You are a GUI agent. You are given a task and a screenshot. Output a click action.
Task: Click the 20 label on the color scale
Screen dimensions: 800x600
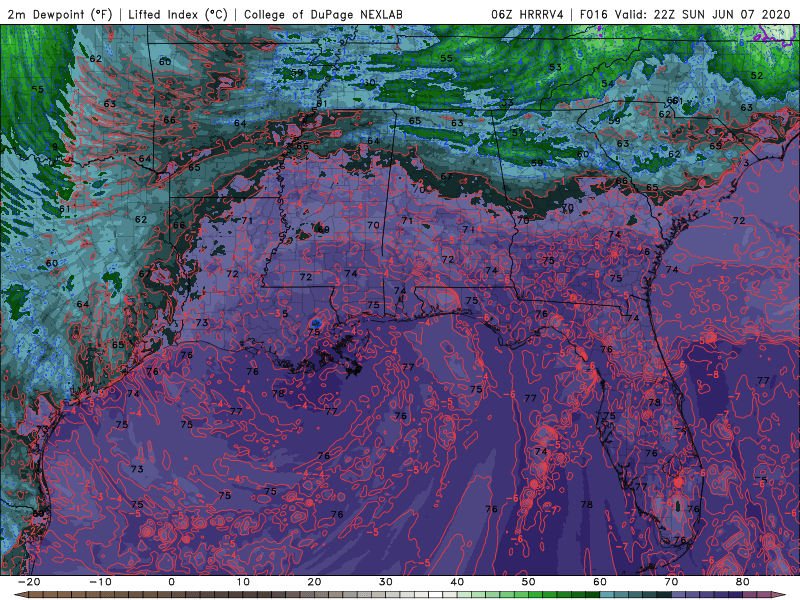pos(314,582)
